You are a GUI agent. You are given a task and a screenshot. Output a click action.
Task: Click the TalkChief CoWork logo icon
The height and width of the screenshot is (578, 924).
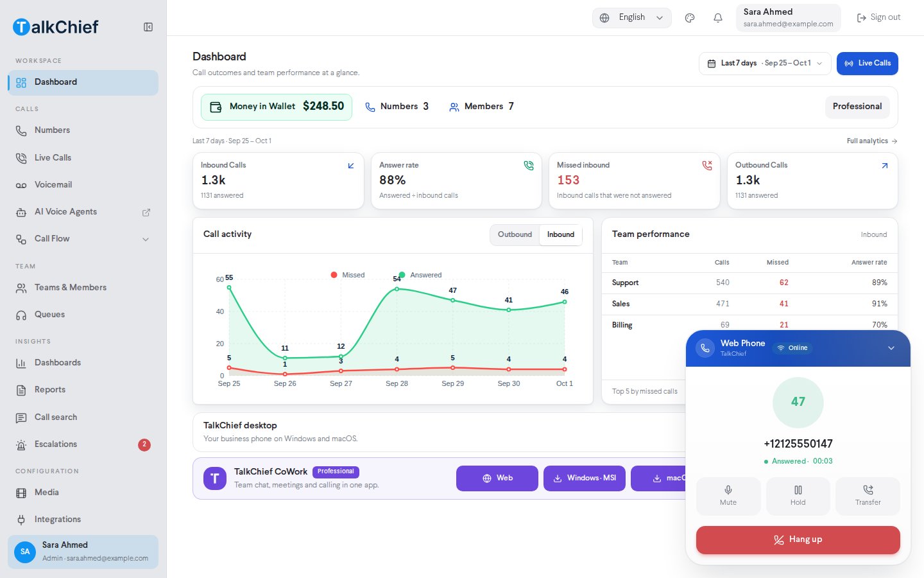(215, 478)
